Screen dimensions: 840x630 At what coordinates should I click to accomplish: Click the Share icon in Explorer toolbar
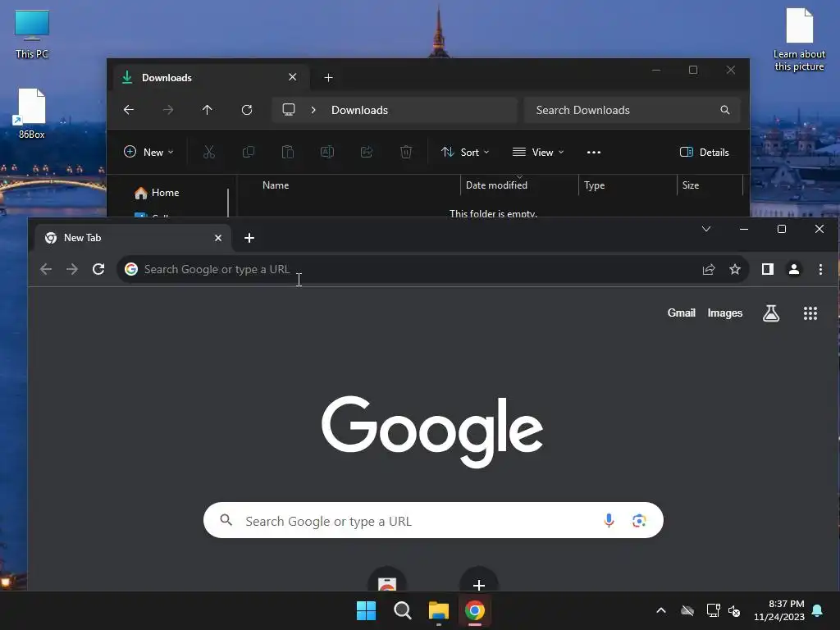(x=367, y=152)
